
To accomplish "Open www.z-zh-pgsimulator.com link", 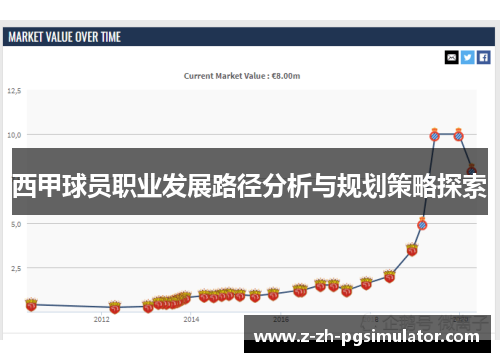I will (x=367, y=336).
